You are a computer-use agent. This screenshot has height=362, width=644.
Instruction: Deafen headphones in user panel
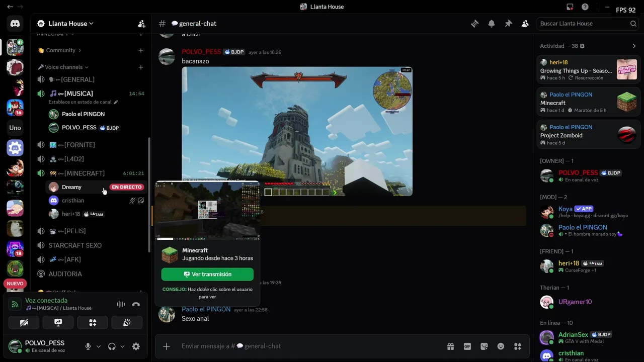[x=112, y=346]
